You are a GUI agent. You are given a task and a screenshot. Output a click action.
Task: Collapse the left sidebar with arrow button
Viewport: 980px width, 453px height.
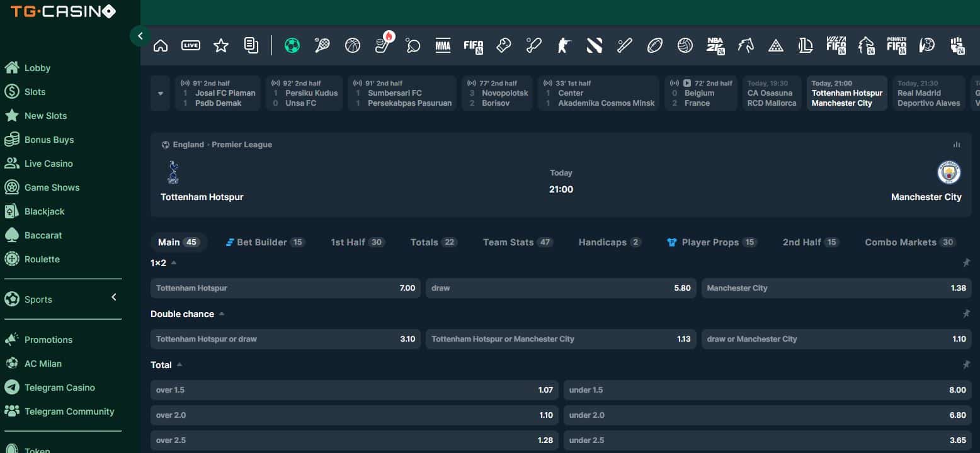tap(140, 36)
